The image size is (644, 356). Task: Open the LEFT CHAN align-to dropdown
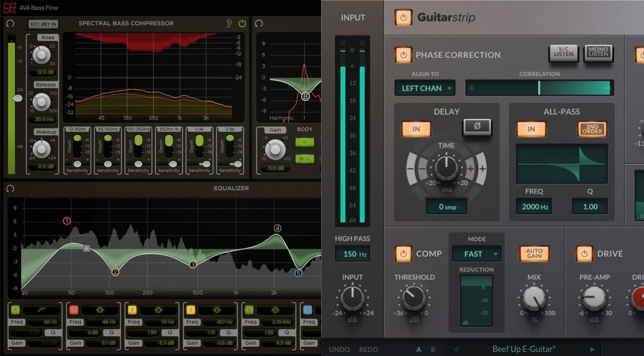[x=425, y=88]
